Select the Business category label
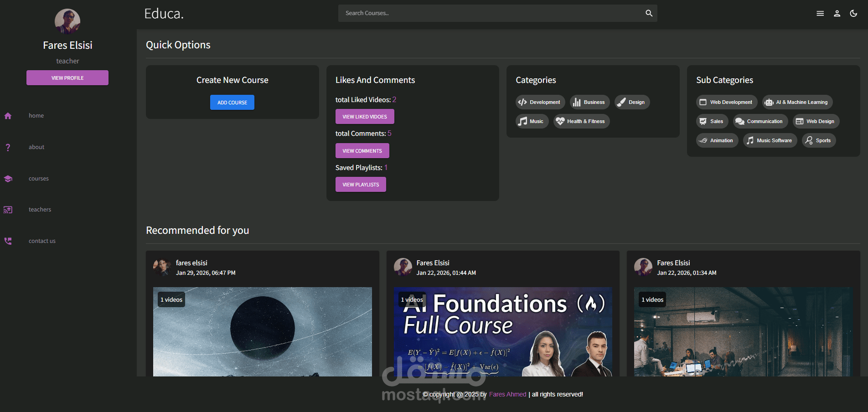868x412 pixels. (x=594, y=102)
